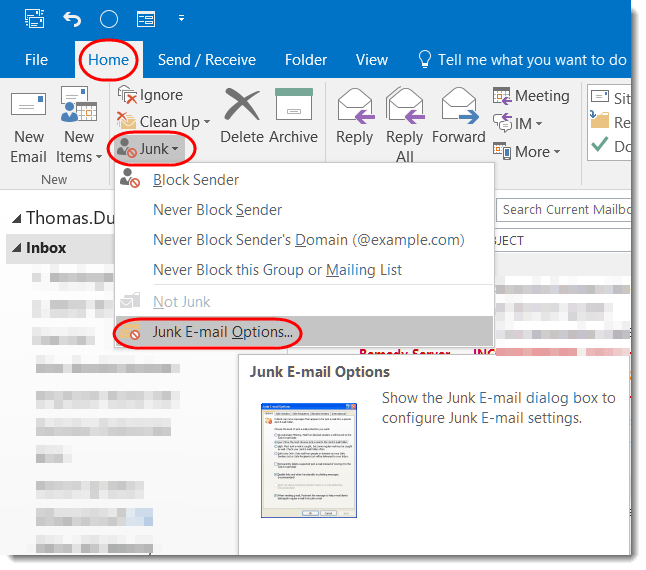Create a New Email

(28, 128)
